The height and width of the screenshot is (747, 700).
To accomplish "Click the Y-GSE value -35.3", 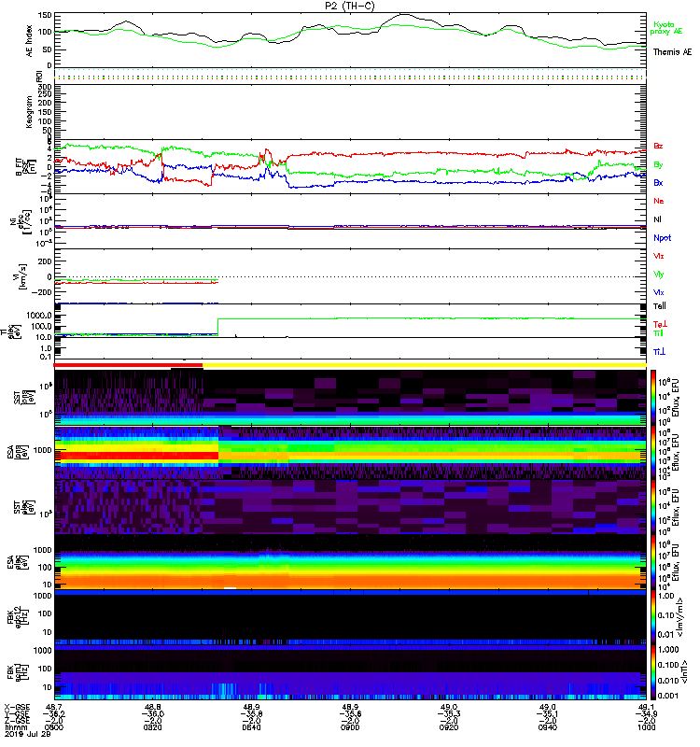I will [449, 713].
